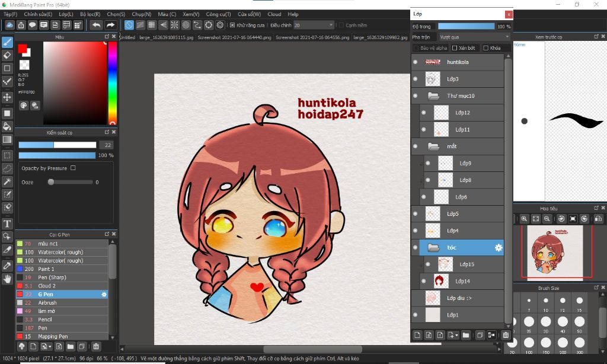Click Lớp1 layer thumbnail
The image size is (607, 364).
433,315
